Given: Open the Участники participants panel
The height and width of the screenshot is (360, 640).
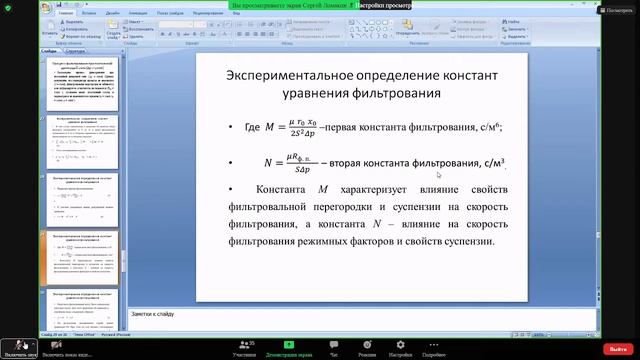Looking at the screenshot, I should 245,348.
